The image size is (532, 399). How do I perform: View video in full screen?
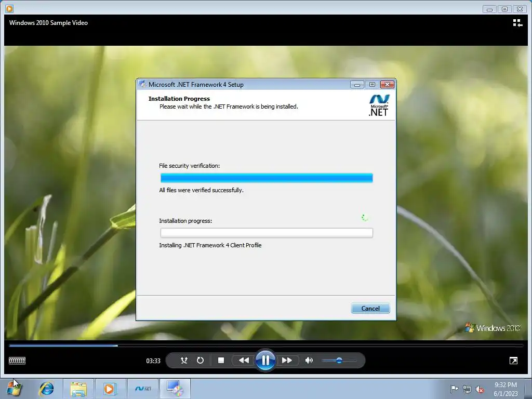click(513, 361)
